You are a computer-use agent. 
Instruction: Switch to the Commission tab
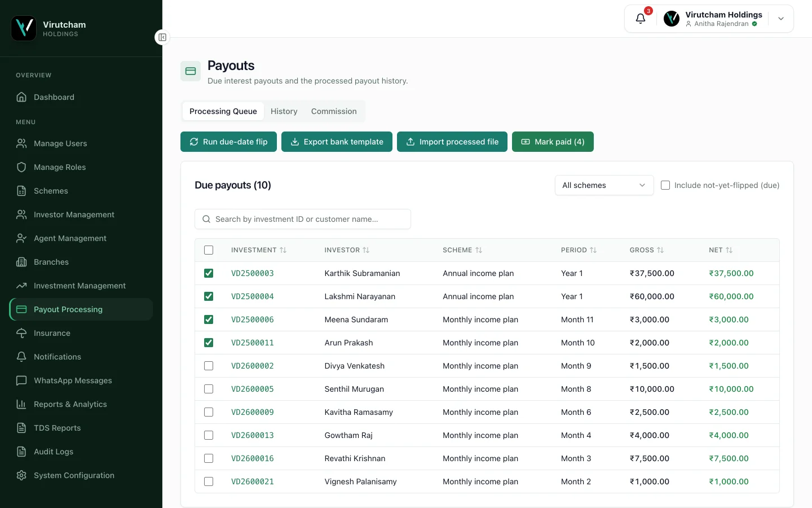point(334,111)
